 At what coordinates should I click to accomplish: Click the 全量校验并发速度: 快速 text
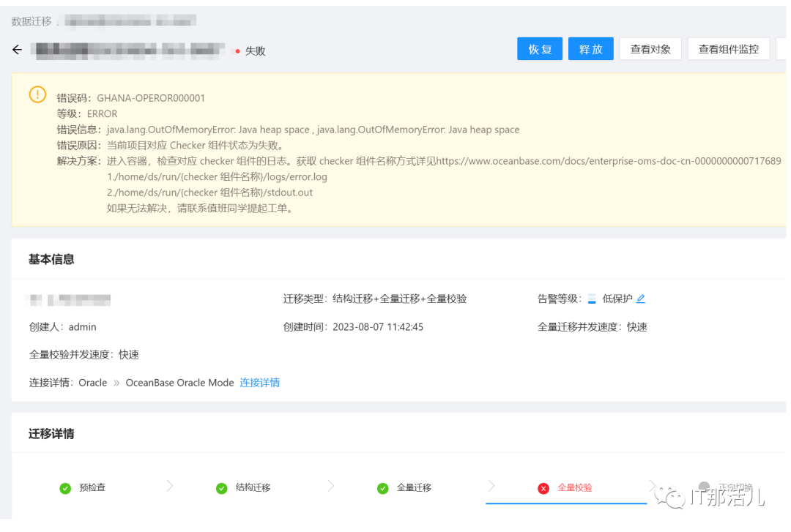click(x=83, y=354)
